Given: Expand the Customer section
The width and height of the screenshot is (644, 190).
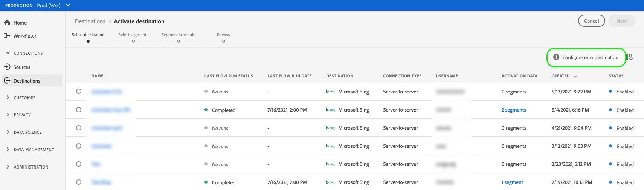Looking at the screenshot, I should coord(8,97).
